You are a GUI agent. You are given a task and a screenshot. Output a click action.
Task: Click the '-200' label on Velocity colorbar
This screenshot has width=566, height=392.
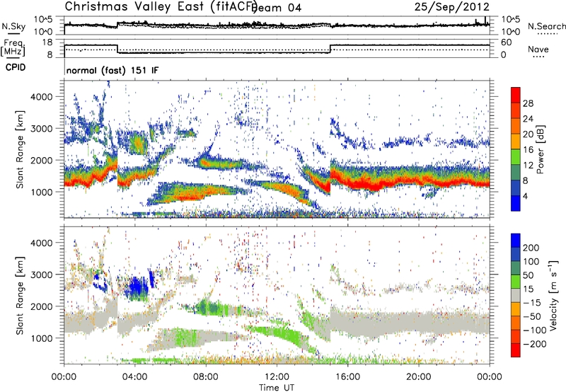(535, 344)
